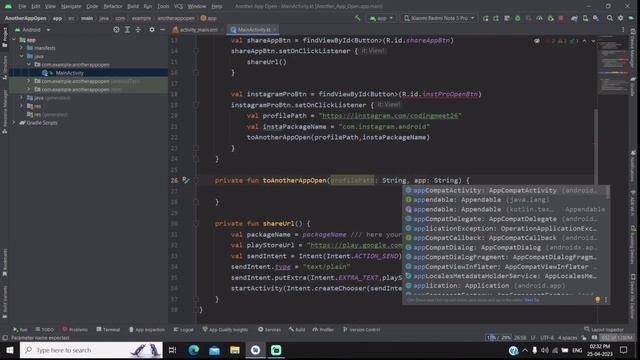Click Task View icon on taskbar
640x360 pixels.
tap(173, 350)
